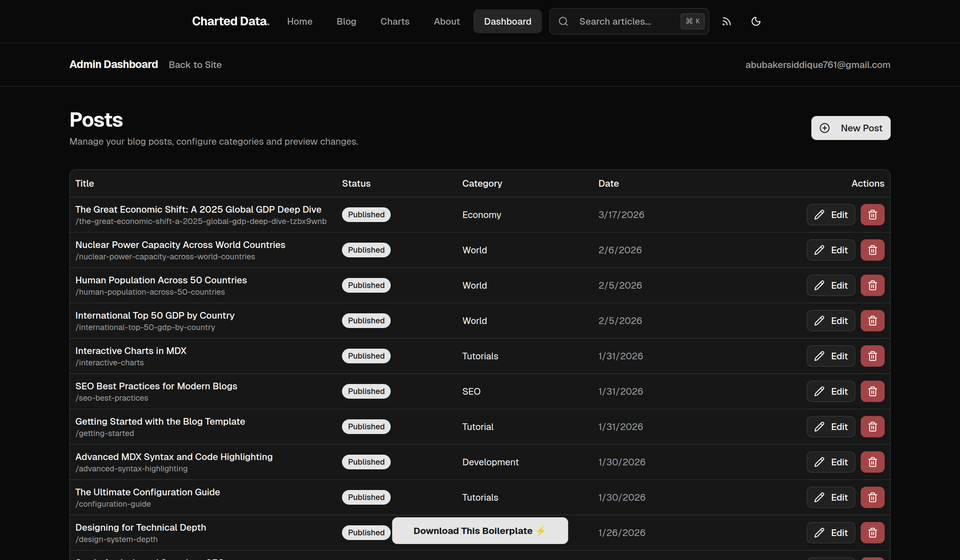This screenshot has height=560, width=960.
Task: Edit the Designing for Technical Depth post
Action: [x=830, y=533]
